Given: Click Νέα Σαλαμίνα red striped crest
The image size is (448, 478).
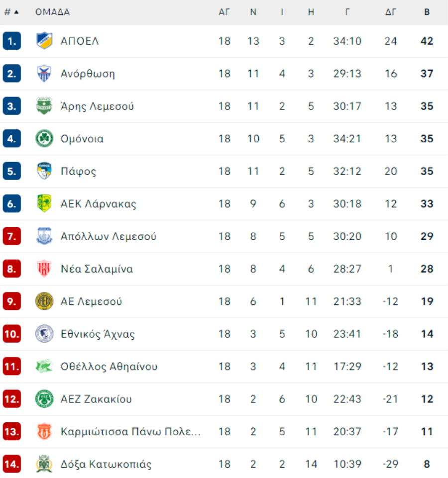Looking at the screenshot, I should coord(44,269).
